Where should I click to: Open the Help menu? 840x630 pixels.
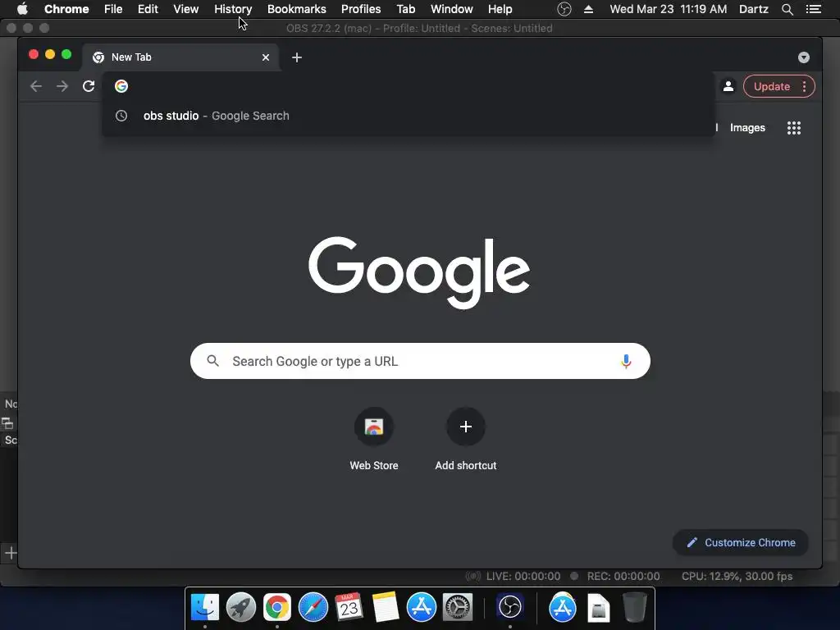point(500,9)
